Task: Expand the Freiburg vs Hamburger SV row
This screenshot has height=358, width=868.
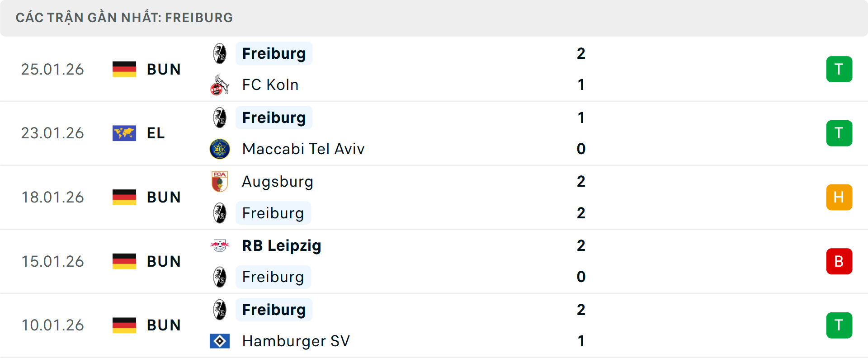Action: coord(452,325)
